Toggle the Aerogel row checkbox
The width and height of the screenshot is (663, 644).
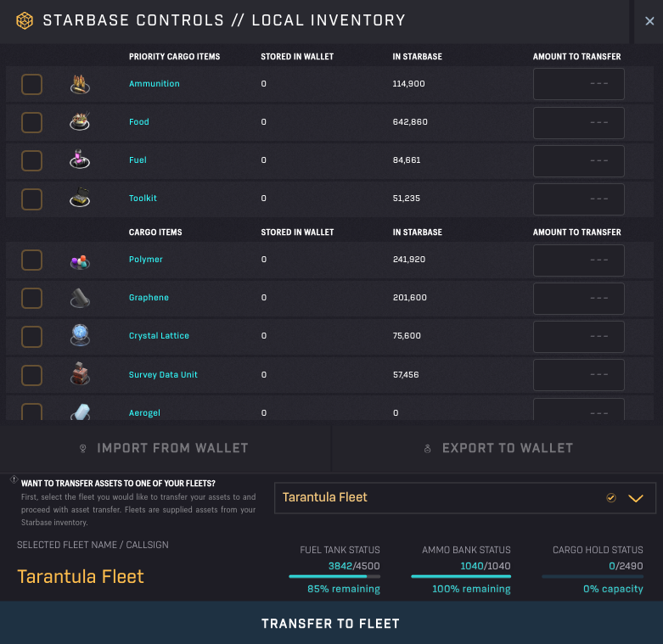pyautogui.click(x=31, y=412)
